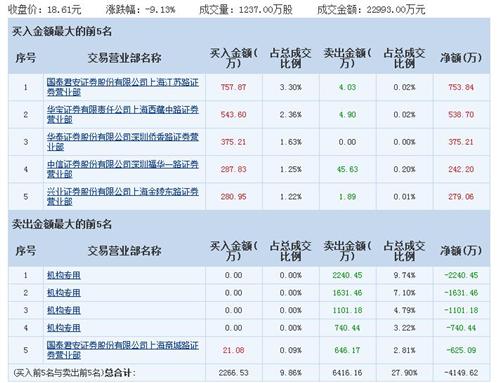Select buy amount 757.87

pos(233,87)
